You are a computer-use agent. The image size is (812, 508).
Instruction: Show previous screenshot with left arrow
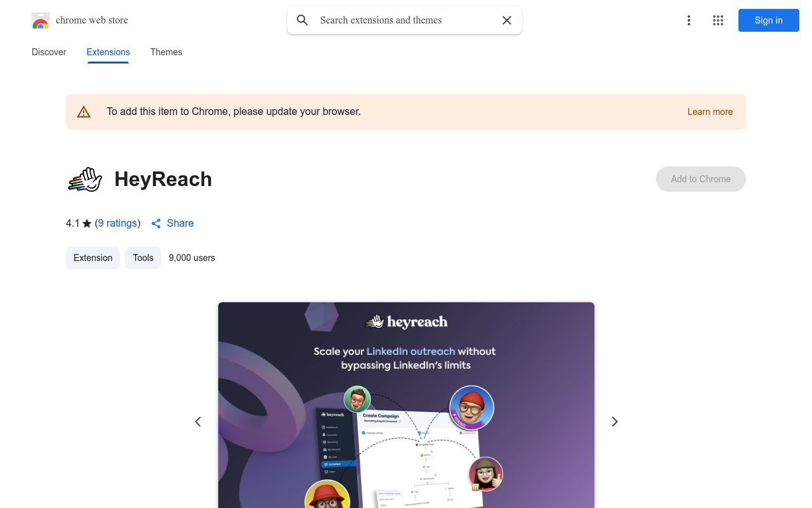pos(198,422)
